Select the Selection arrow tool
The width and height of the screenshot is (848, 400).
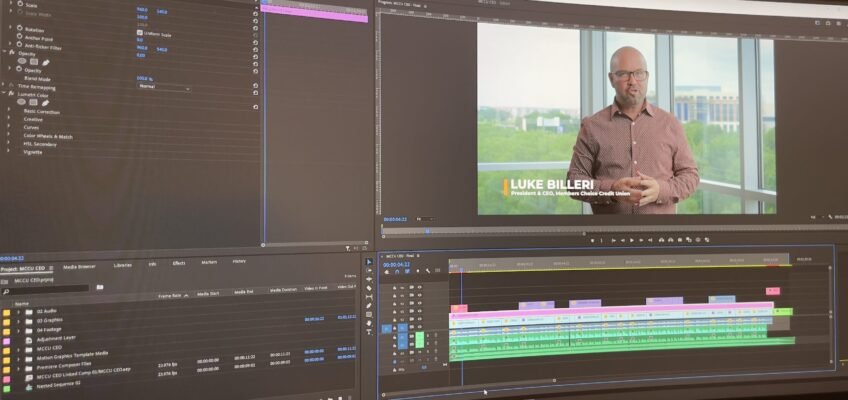pyautogui.click(x=369, y=262)
